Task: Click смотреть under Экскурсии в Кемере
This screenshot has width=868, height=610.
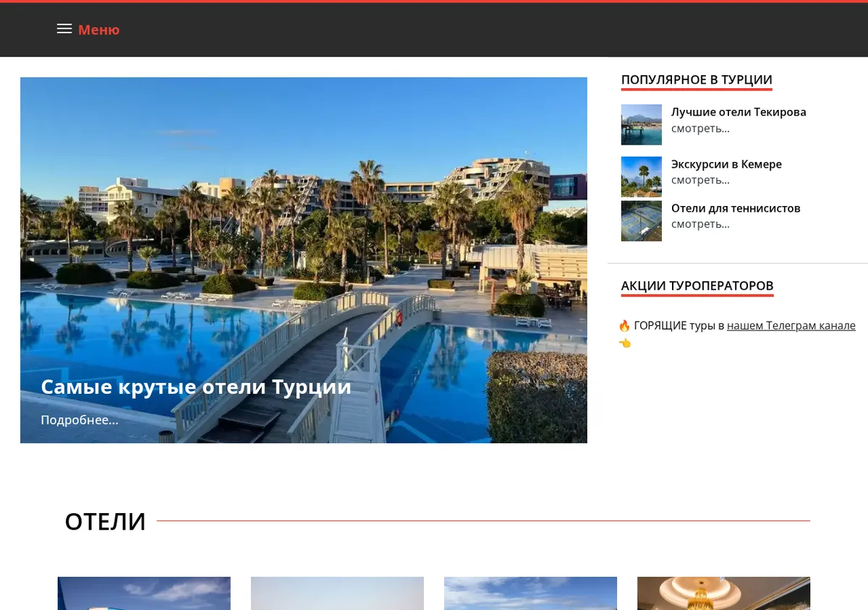Action: pyautogui.click(x=700, y=180)
